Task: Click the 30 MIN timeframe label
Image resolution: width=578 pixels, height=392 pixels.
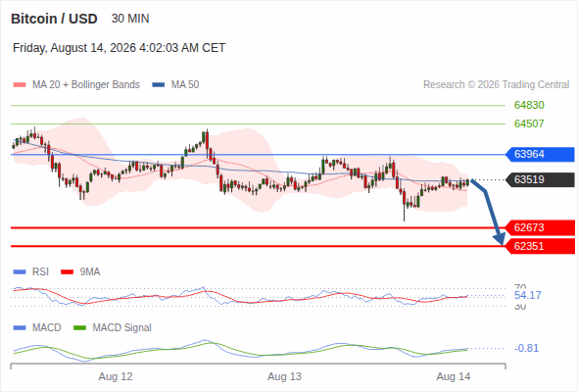Action: point(130,19)
